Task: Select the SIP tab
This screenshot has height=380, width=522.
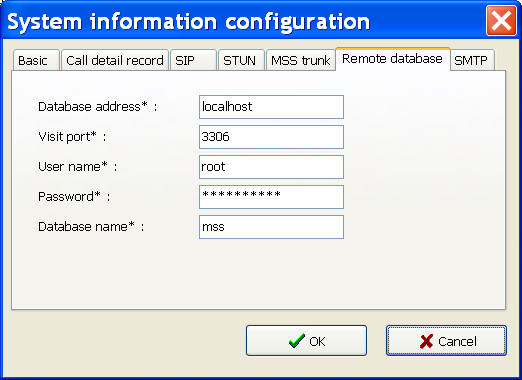Action: tap(193, 60)
